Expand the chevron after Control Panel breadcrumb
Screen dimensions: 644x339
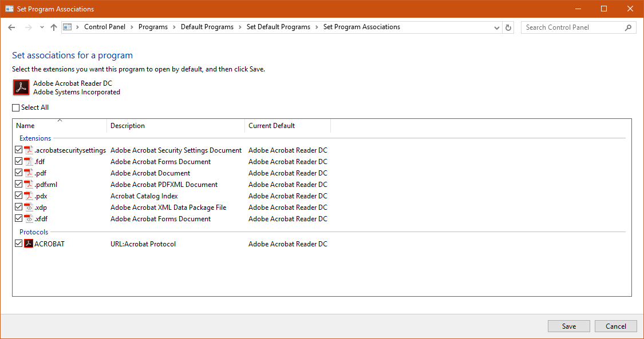[132, 27]
